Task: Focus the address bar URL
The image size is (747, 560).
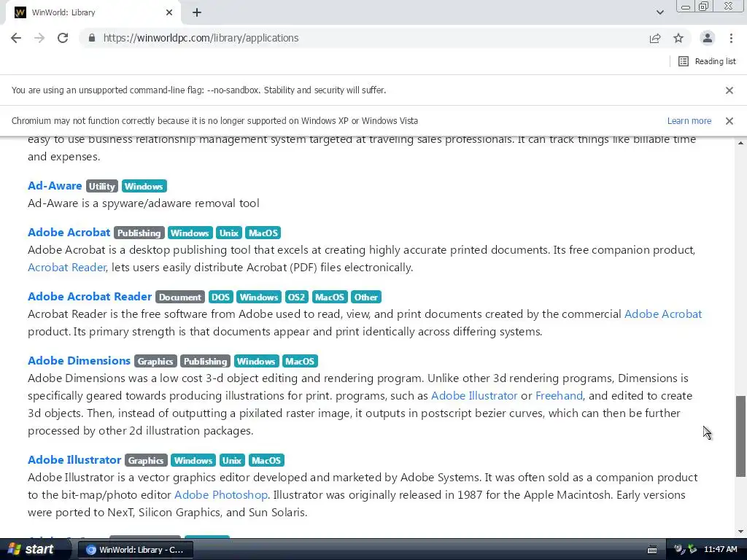Action: 201,38
